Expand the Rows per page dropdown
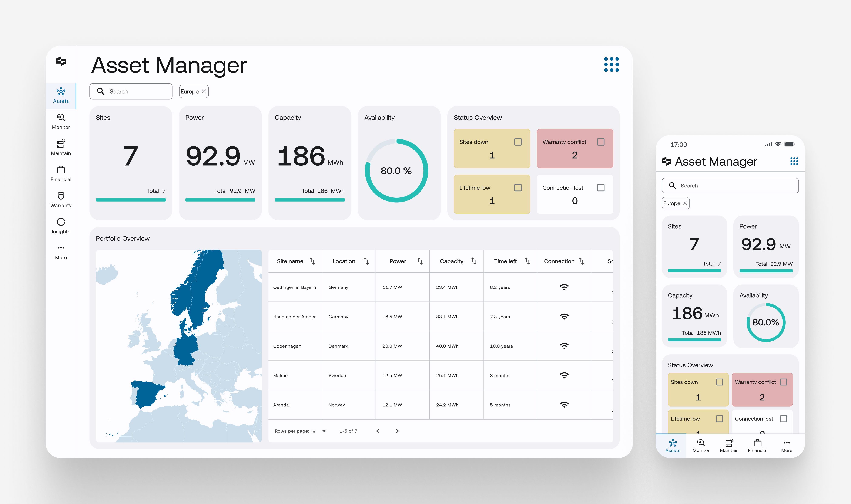The width and height of the screenshot is (851, 504). pyautogui.click(x=324, y=431)
